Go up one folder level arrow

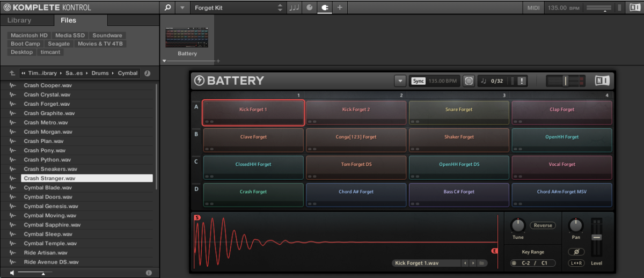12,74
